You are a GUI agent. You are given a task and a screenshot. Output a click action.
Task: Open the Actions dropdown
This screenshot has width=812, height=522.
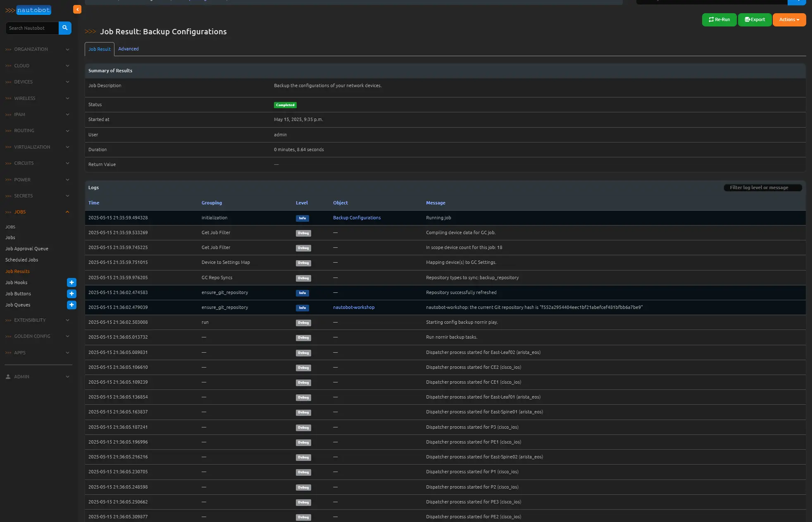789,19
